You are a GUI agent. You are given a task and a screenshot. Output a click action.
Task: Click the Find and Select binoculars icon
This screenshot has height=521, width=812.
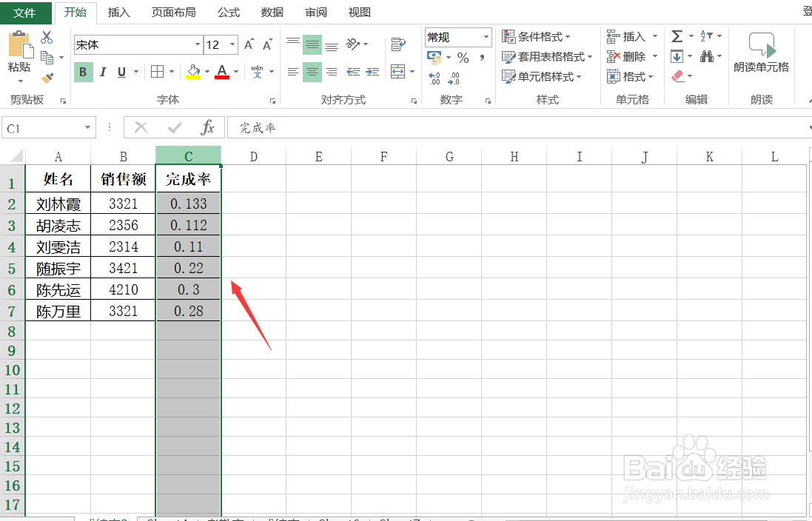tap(708, 56)
